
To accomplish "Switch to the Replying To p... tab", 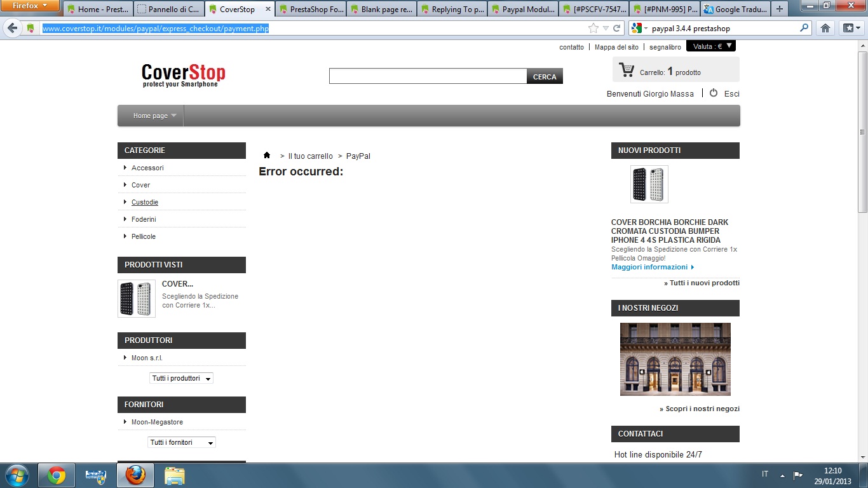I will coord(452,9).
